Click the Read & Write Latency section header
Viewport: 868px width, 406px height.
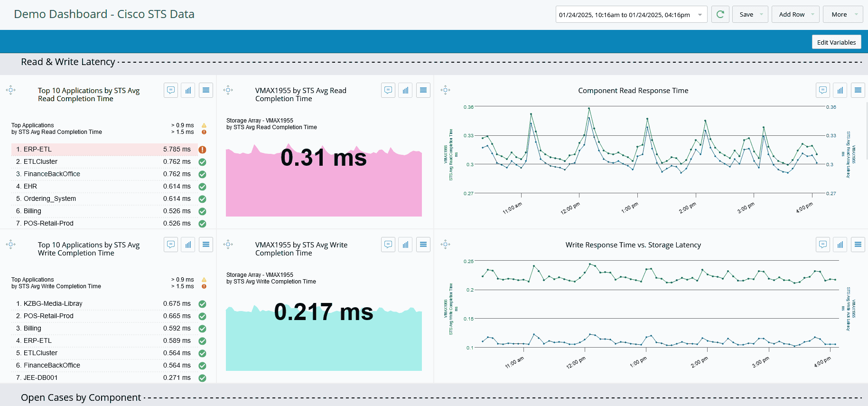68,62
